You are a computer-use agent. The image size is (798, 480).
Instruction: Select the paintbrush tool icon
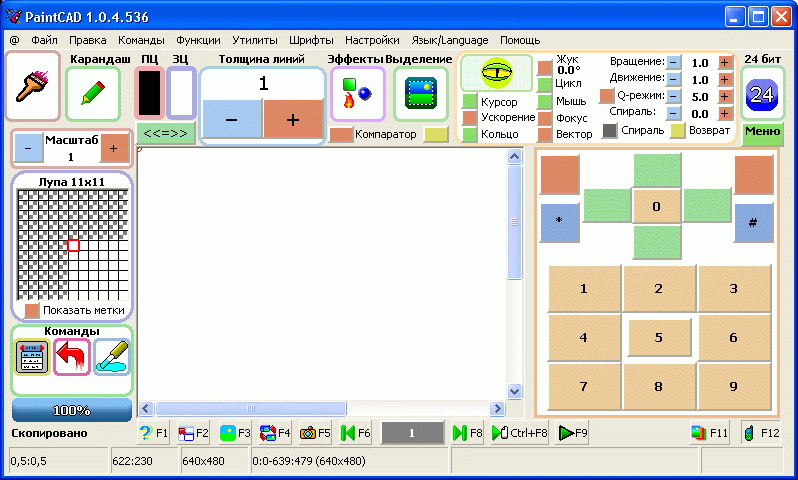tap(33, 86)
